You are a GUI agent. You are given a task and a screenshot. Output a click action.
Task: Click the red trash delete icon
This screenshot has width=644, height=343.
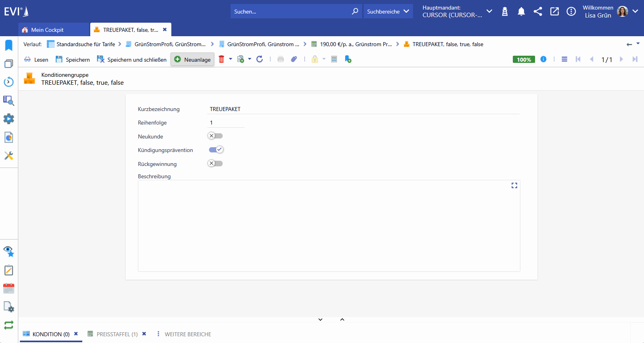coord(221,59)
